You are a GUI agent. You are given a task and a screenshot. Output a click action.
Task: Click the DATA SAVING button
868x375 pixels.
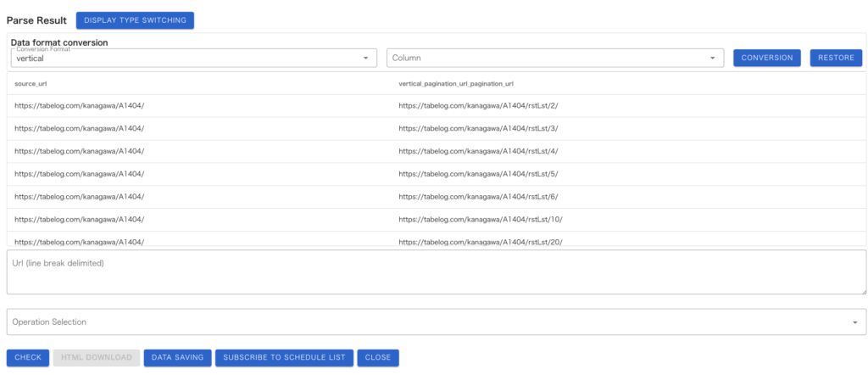(178, 358)
